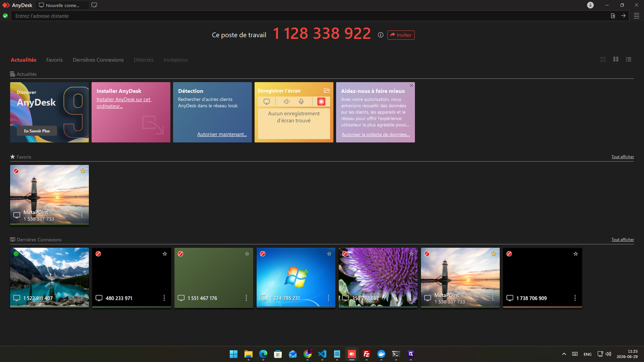Open the Détectés tab

144,60
